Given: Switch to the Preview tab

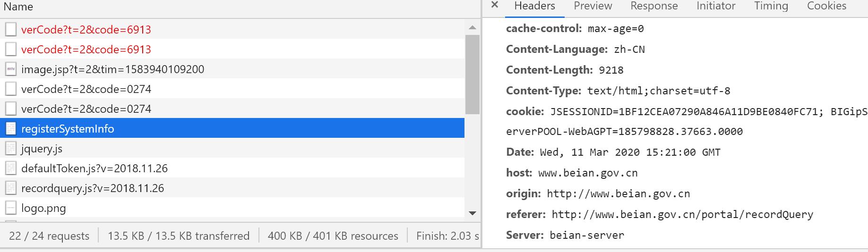Looking at the screenshot, I should (x=593, y=6).
